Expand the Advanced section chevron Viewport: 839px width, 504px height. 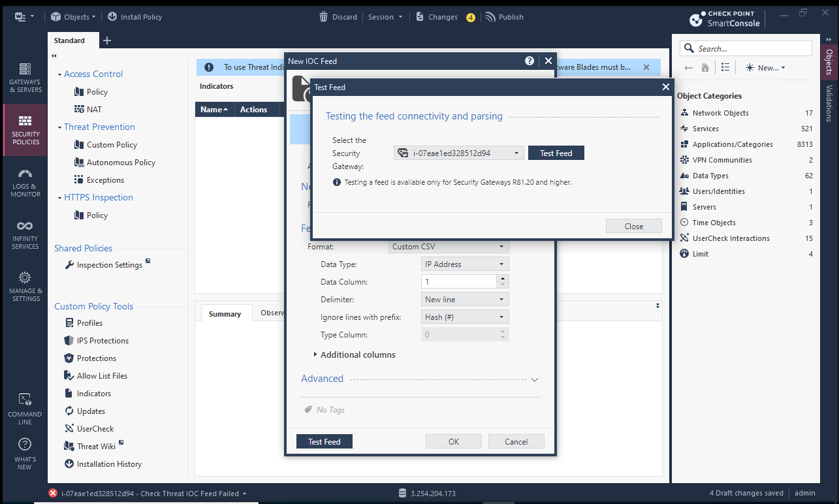[534, 379]
